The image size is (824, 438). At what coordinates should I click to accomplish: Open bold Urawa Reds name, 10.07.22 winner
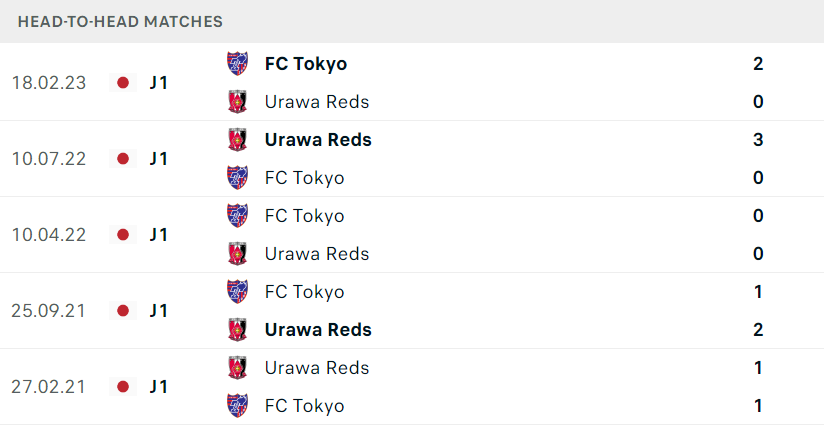click(x=318, y=140)
